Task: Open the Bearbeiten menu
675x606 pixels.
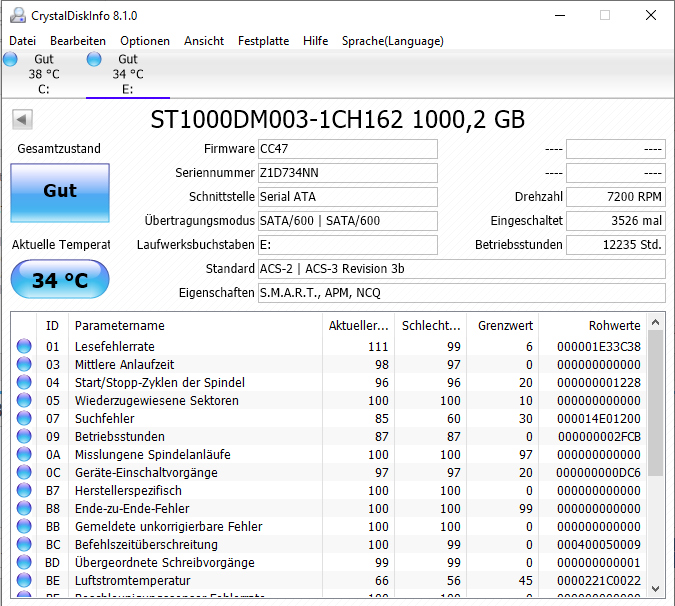Action: [x=78, y=41]
